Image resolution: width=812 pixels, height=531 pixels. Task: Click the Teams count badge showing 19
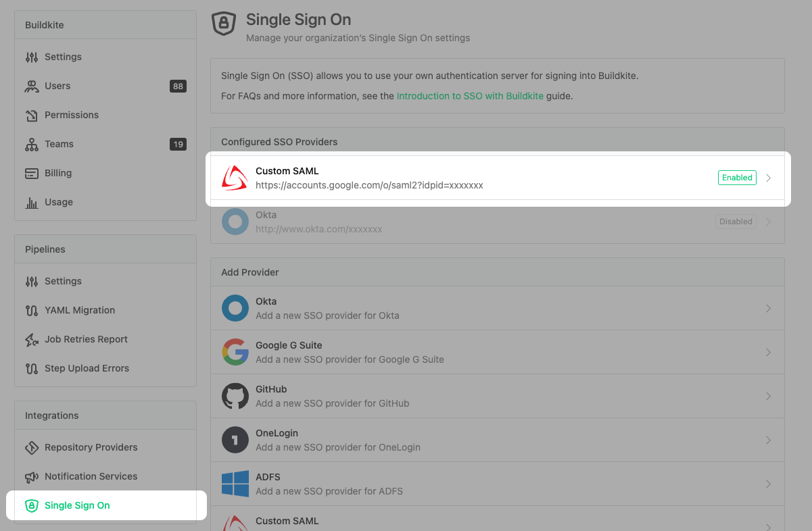178,144
